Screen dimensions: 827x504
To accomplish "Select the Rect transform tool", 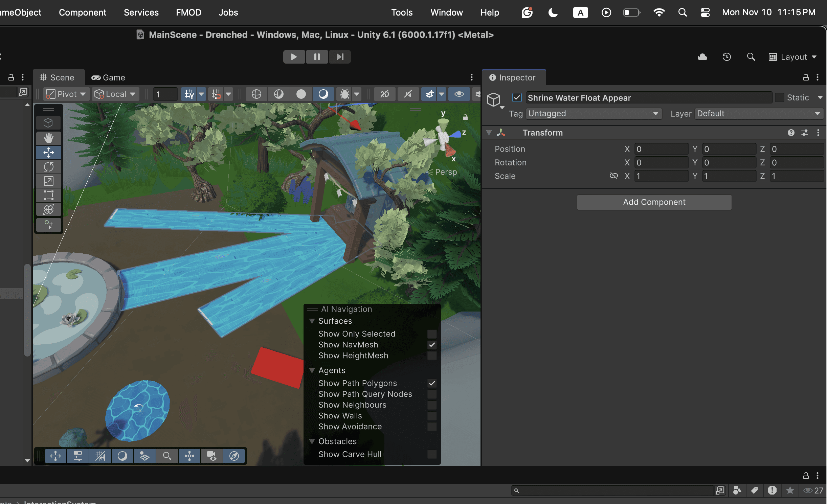I will click(x=48, y=195).
